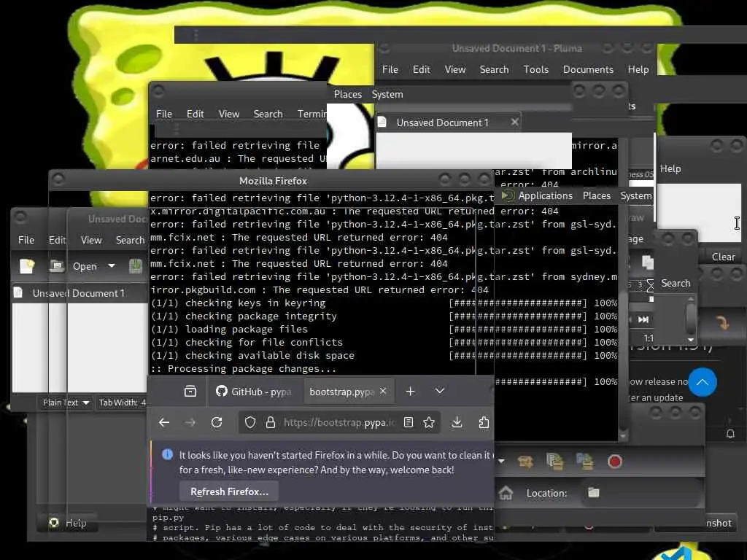Create new document icon in left Pluma toolbar
The width and height of the screenshot is (747, 560).
(x=27, y=265)
